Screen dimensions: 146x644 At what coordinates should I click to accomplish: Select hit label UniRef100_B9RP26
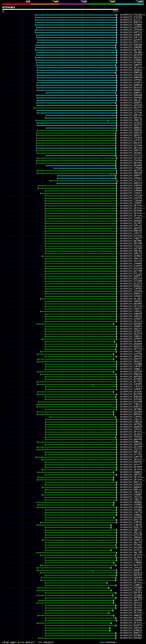point(131,72)
